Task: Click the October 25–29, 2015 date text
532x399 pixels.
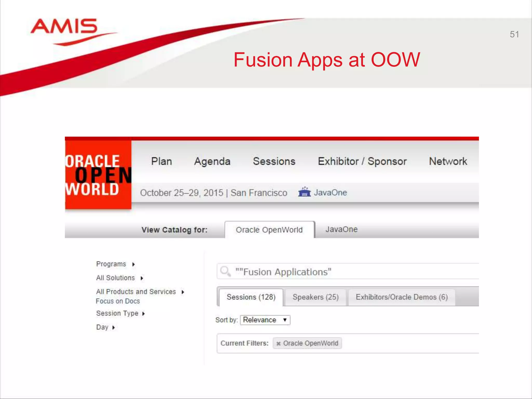Action: (182, 193)
